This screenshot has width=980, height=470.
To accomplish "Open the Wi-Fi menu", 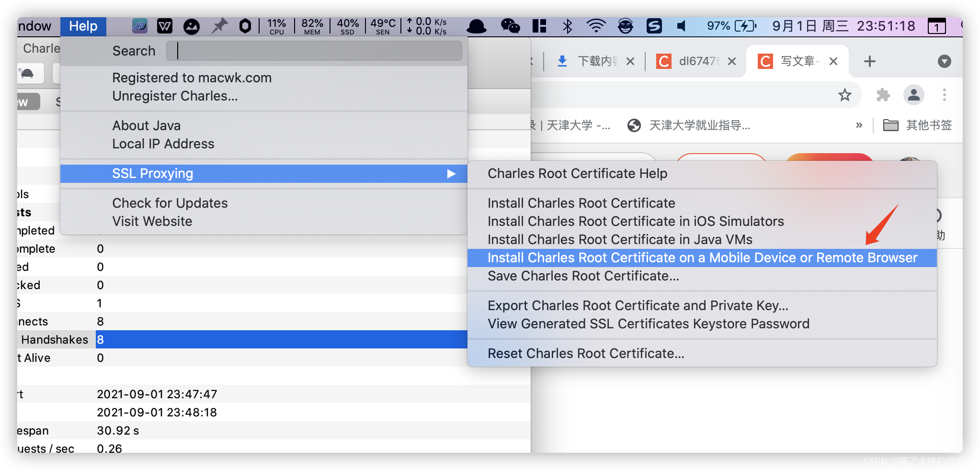I will pyautogui.click(x=596, y=26).
